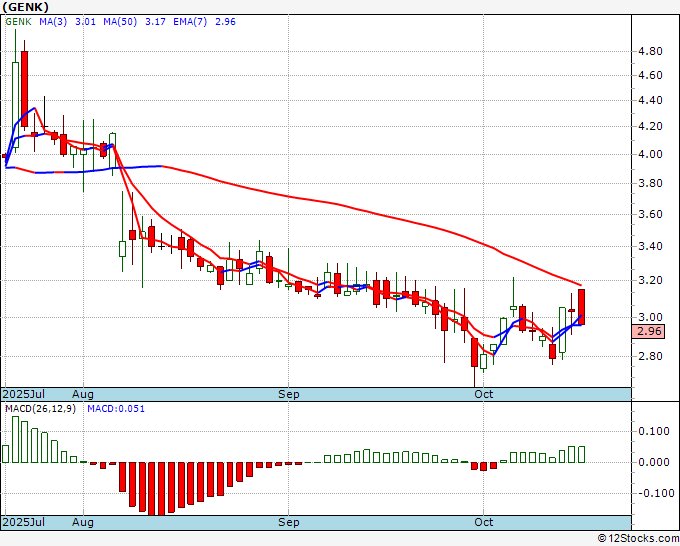Viewport: 680px width, 546px height.
Task: Click Sep on price chart date axis
Action: (288, 394)
